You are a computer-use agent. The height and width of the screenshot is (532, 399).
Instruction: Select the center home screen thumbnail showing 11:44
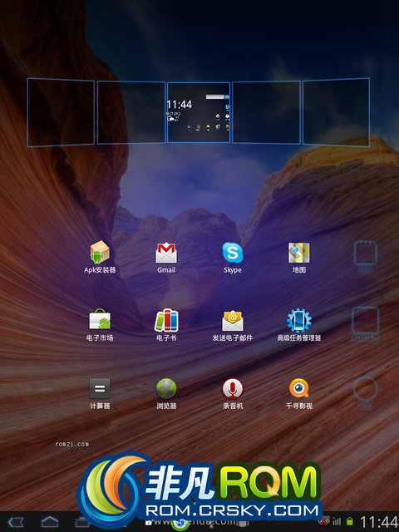click(x=199, y=112)
